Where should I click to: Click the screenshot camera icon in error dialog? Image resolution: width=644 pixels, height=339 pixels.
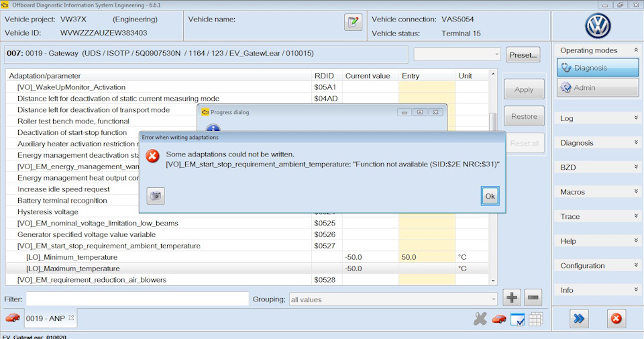(156, 195)
